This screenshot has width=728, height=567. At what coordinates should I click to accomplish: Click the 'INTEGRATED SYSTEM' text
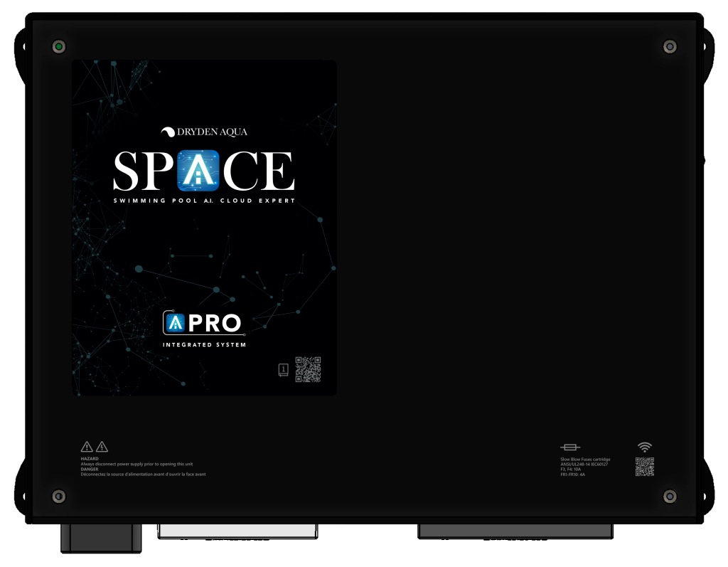click(204, 345)
